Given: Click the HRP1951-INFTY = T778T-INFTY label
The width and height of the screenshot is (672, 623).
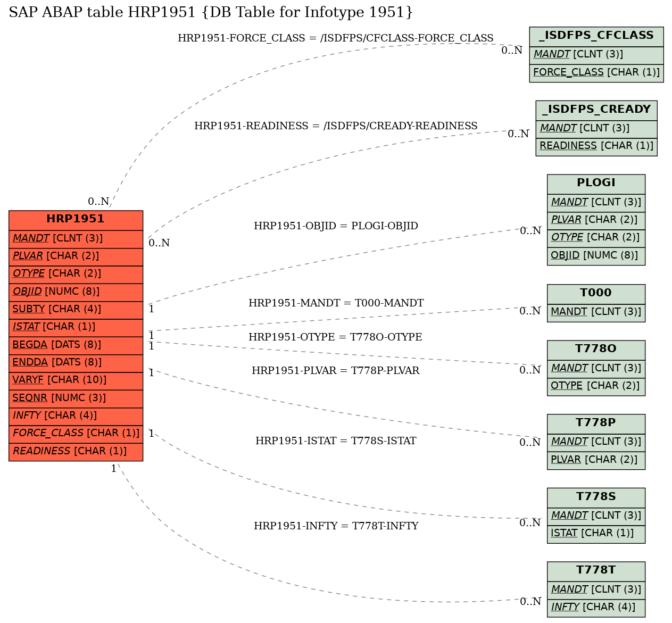Looking at the screenshot, I should point(336,526).
